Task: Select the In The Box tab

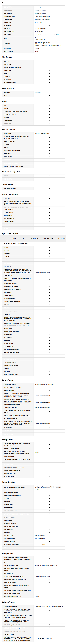Action: 34,238
